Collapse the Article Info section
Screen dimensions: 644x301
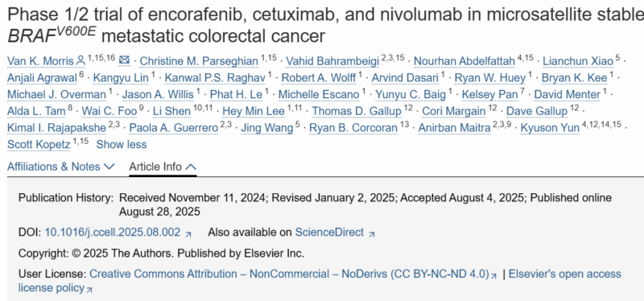coord(163,167)
